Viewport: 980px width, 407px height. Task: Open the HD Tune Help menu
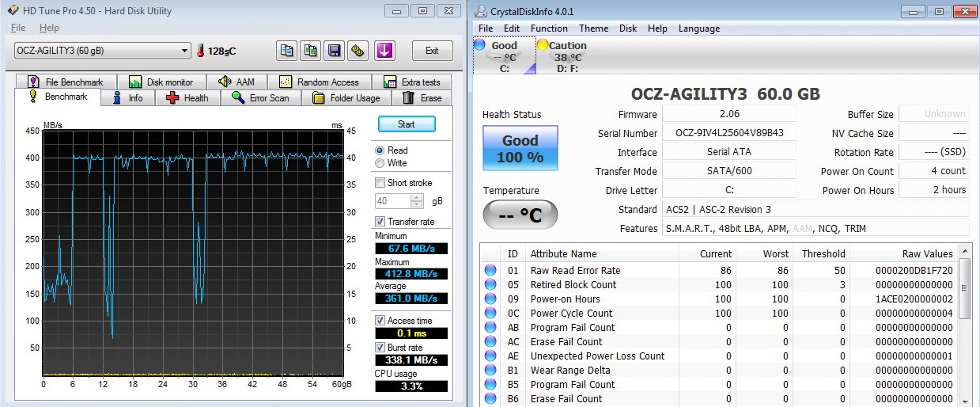point(49,28)
